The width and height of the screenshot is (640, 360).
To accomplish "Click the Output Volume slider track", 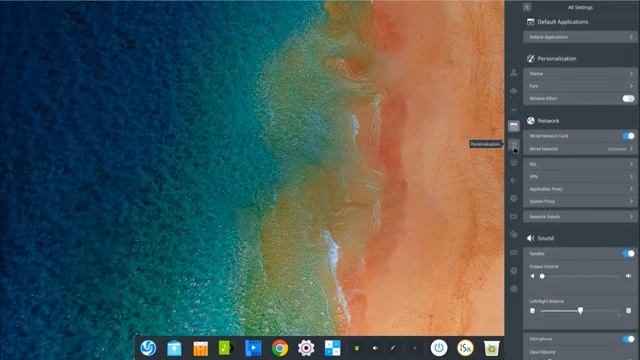I will pos(580,276).
